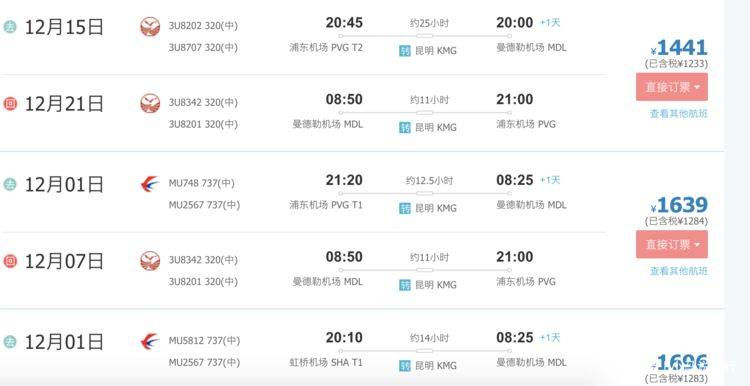Open 直接订票 dropdown for the ¥1441 fare
This screenshot has width=750, height=386.
click(672, 87)
